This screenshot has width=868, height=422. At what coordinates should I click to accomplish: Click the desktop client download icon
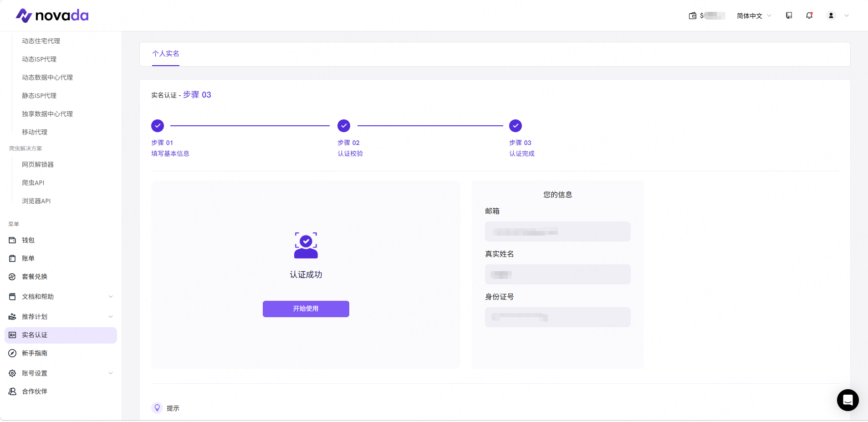click(789, 15)
